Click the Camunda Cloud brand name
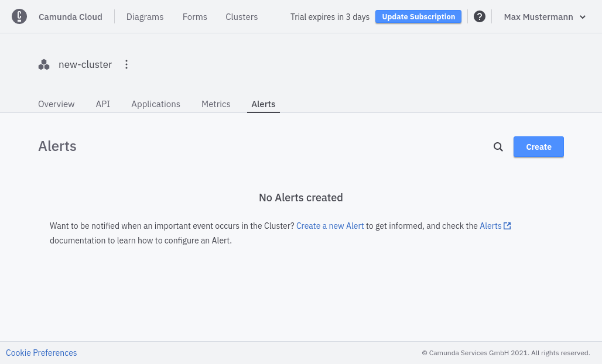The height and width of the screenshot is (364, 602). click(70, 17)
